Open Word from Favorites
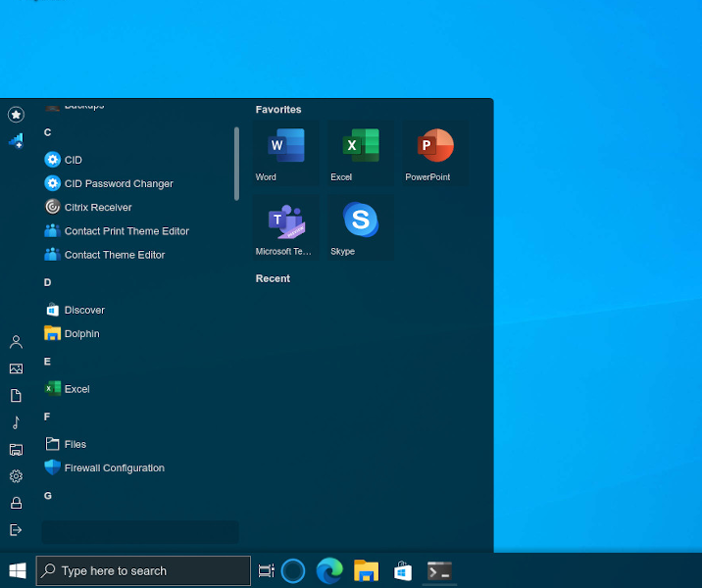Image resolution: width=702 pixels, height=588 pixels. tap(286, 152)
